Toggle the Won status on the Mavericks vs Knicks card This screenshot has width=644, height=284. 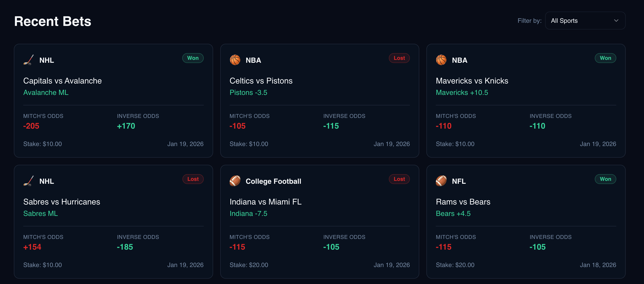point(605,58)
